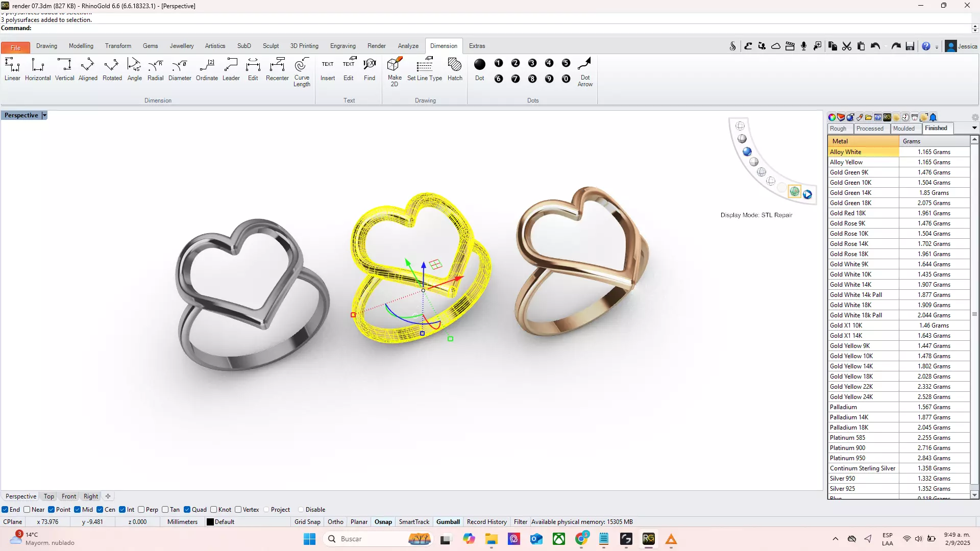Viewport: 980px width, 551px height.
Task: Select the Rotated dimension tool
Action: pyautogui.click(x=112, y=69)
